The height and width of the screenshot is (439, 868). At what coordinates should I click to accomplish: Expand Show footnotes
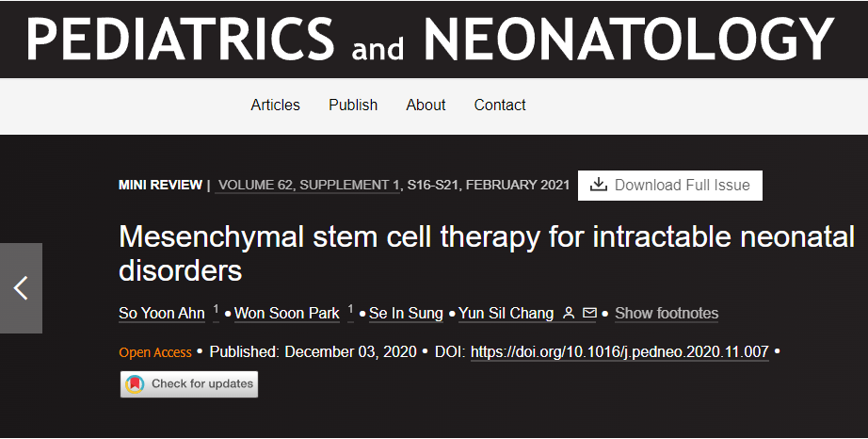point(667,314)
